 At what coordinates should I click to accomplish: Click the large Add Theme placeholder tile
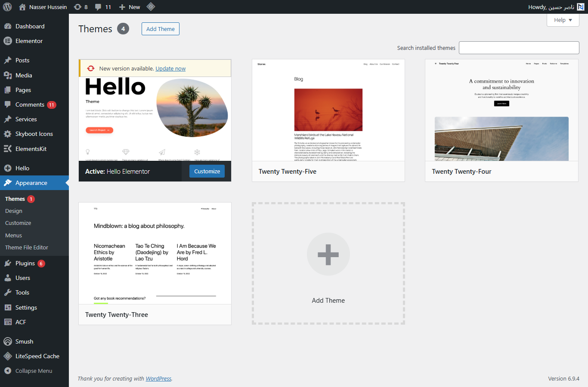(x=328, y=264)
